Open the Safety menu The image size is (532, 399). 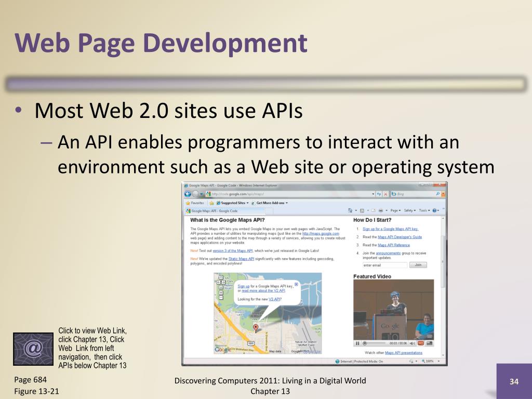[x=410, y=211]
